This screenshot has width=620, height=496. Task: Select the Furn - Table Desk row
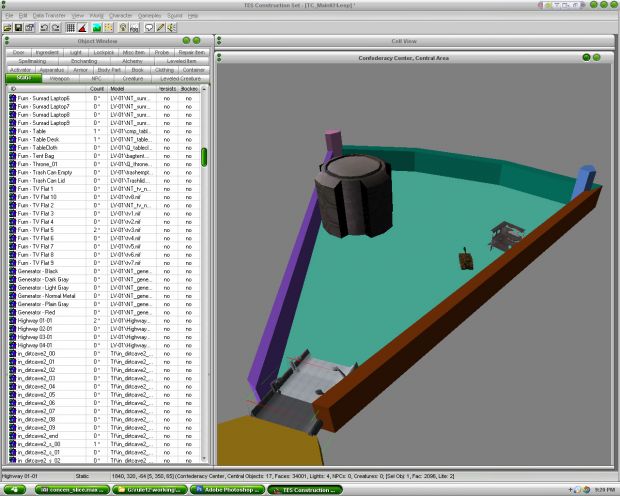tap(104, 139)
